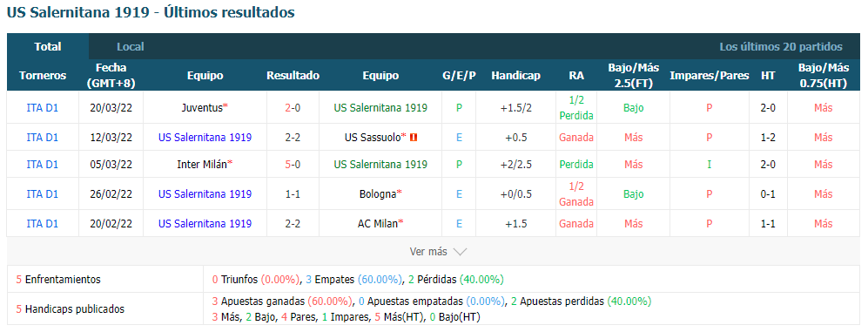This screenshot has height=332, width=868.
Task: Click green US Salernitana 1919 in Juventus row
Action: tap(380, 108)
